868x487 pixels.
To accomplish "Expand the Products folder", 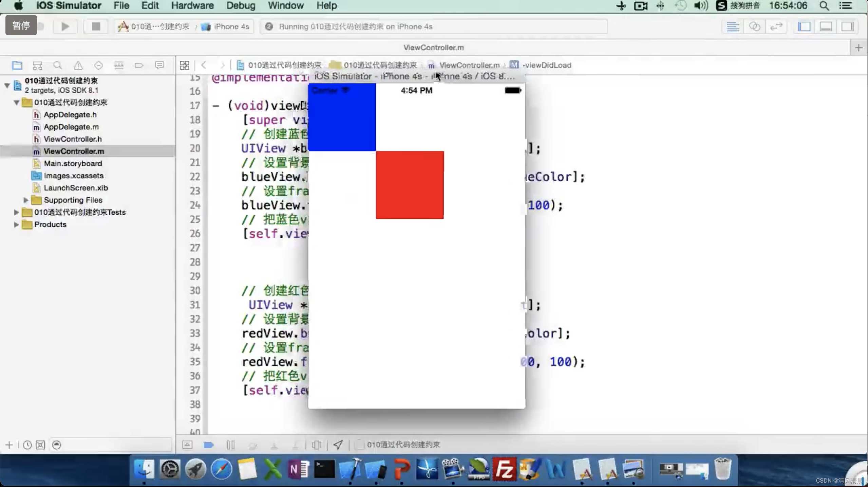I will tap(16, 224).
